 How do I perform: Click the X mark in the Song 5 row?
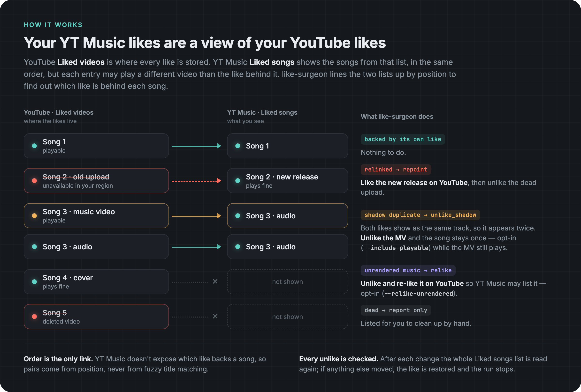pyautogui.click(x=215, y=316)
